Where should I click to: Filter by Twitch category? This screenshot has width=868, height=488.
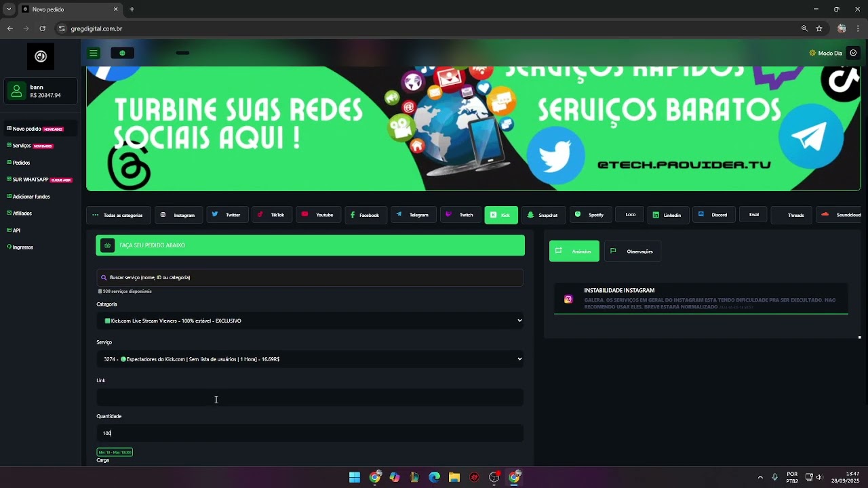tap(460, 215)
